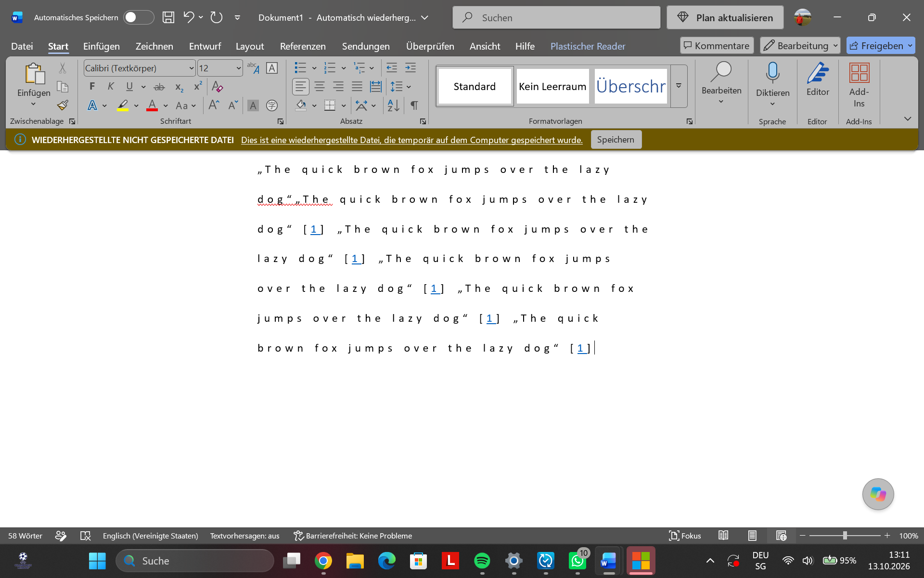Justify the paragraph text

pyautogui.click(x=357, y=87)
